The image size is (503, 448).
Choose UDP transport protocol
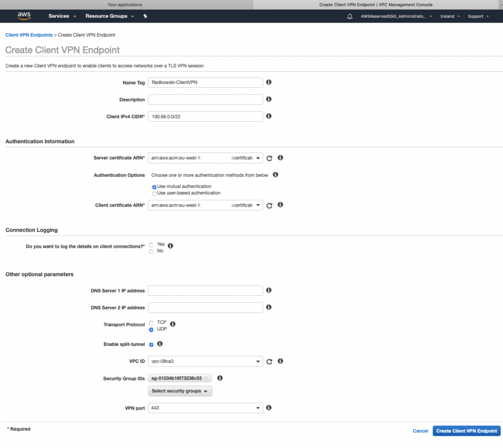[x=151, y=330]
